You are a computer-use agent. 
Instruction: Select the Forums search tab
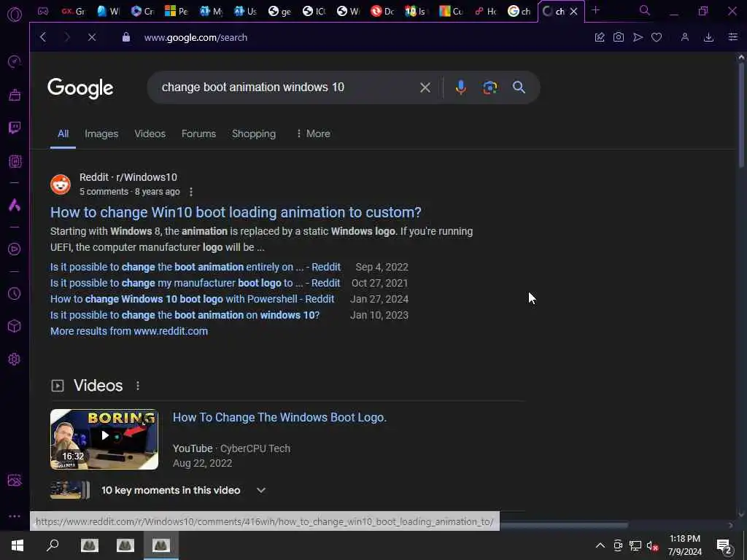[198, 134]
